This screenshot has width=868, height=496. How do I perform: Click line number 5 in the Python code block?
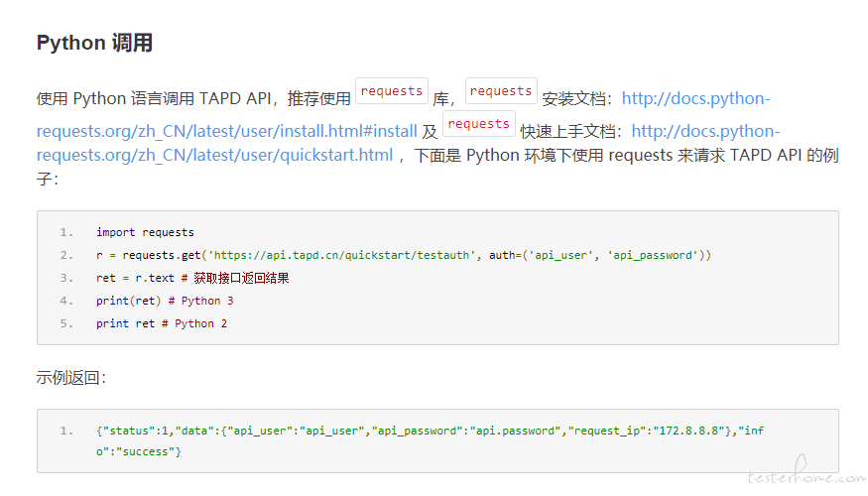(x=66, y=323)
